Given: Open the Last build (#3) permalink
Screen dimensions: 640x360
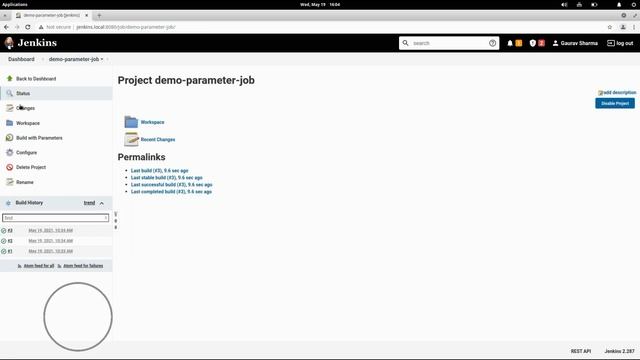Looking at the screenshot, I should tap(160, 171).
